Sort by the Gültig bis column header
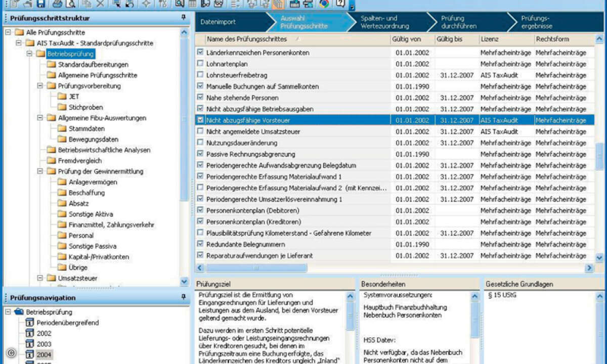 pos(457,39)
